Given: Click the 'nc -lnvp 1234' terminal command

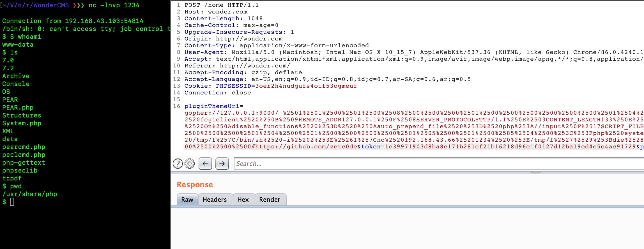Looking at the screenshot, I should click(114, 5).
